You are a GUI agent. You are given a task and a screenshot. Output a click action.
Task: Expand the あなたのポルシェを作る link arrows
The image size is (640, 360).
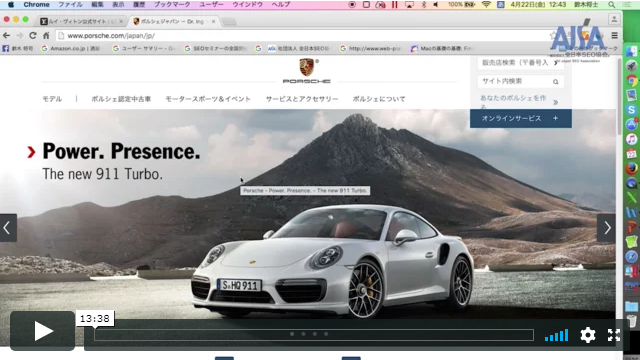556,102
